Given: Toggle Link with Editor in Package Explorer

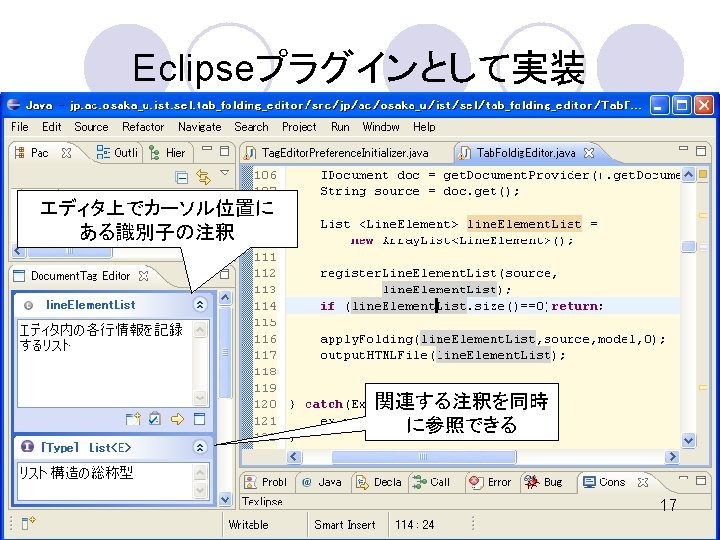Looking at the screenshot, I should 203,177.
